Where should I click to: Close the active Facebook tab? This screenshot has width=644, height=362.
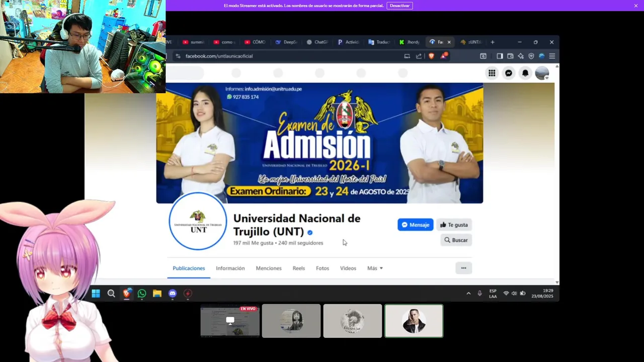click(x=449, y=42)
